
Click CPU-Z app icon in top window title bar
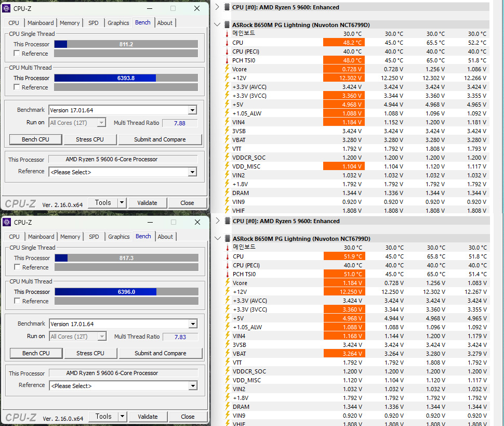click(x=6, y=8)
